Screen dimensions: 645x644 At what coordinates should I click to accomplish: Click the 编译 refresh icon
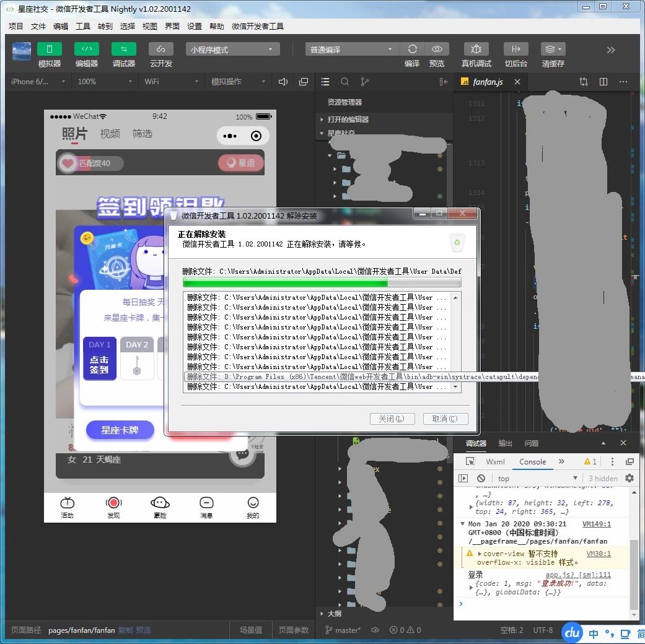pyautogui.click(x=412, y=50)
